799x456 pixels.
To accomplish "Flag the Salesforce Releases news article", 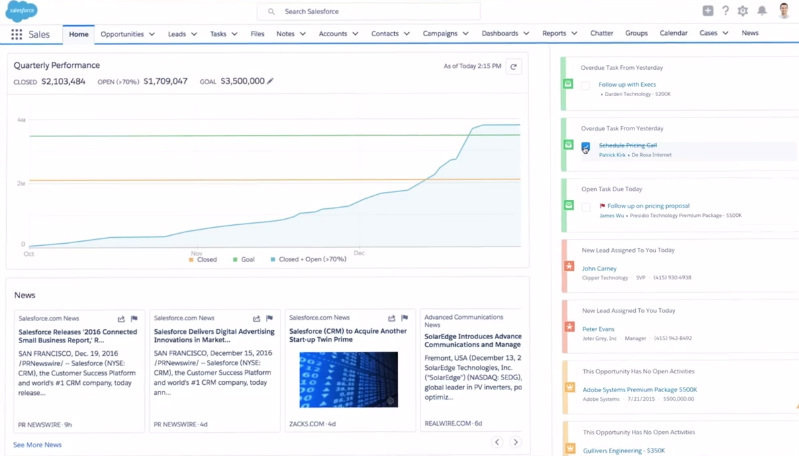I will (x=134, y=318).
